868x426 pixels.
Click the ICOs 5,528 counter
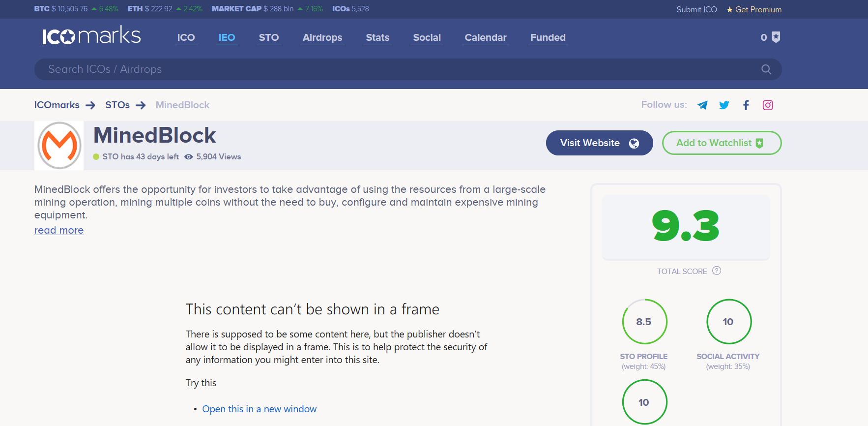[x=350, y=9]
